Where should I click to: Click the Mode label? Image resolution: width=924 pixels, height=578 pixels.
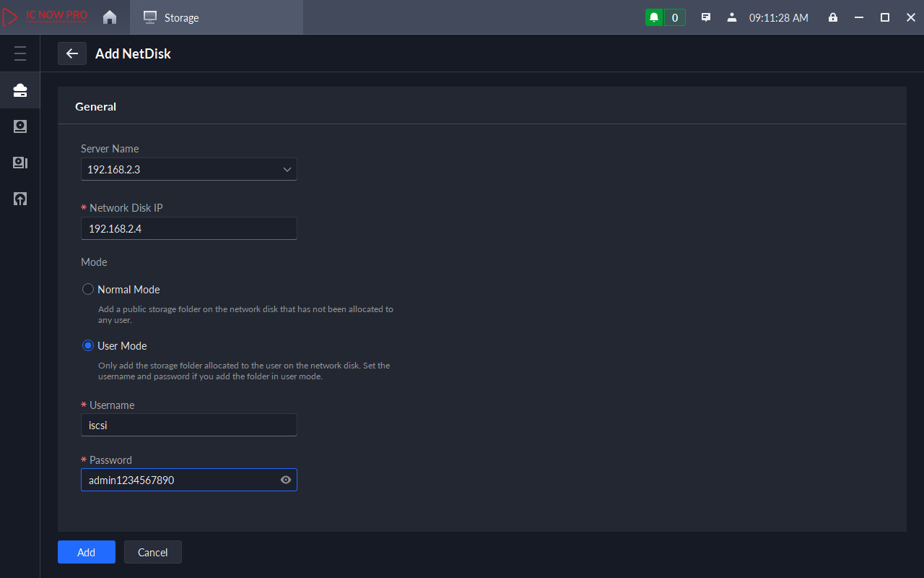click(94, 262)
